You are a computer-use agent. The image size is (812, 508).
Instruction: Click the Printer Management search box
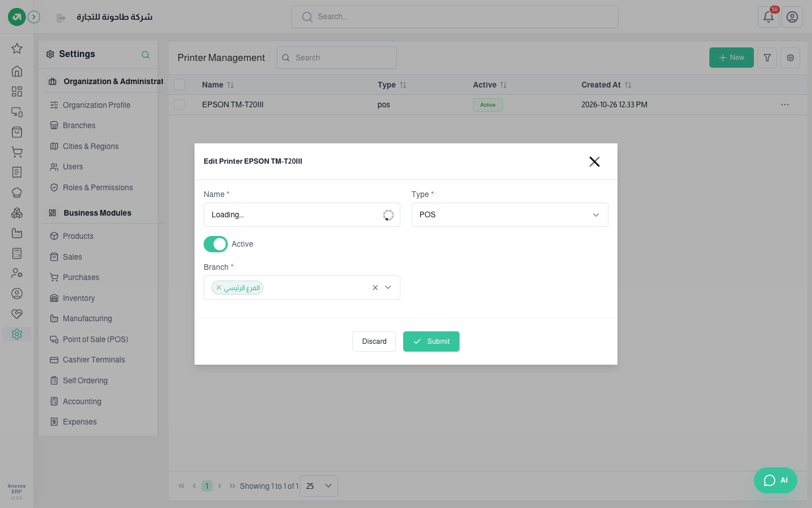pos(337,58)
